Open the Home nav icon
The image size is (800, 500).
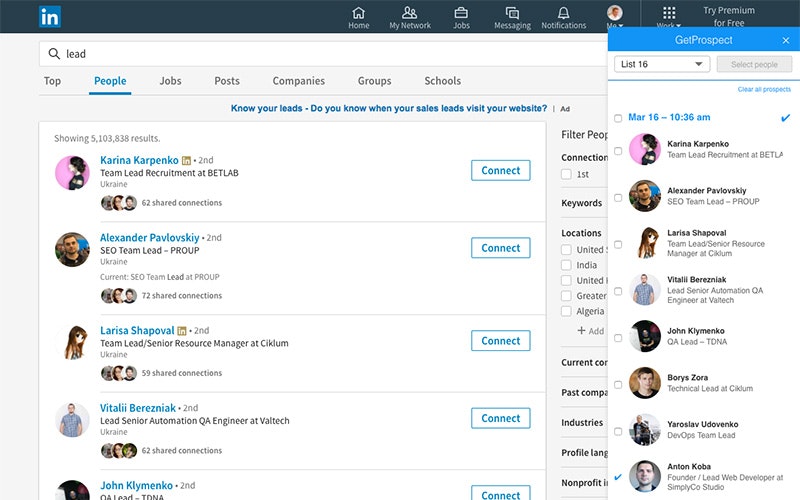coord(359,13)
